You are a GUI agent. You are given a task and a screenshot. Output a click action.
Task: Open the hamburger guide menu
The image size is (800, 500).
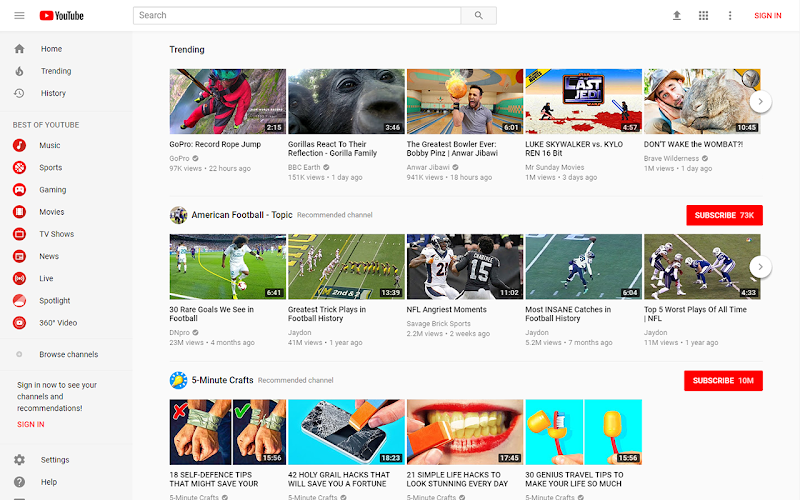point(19,15)
